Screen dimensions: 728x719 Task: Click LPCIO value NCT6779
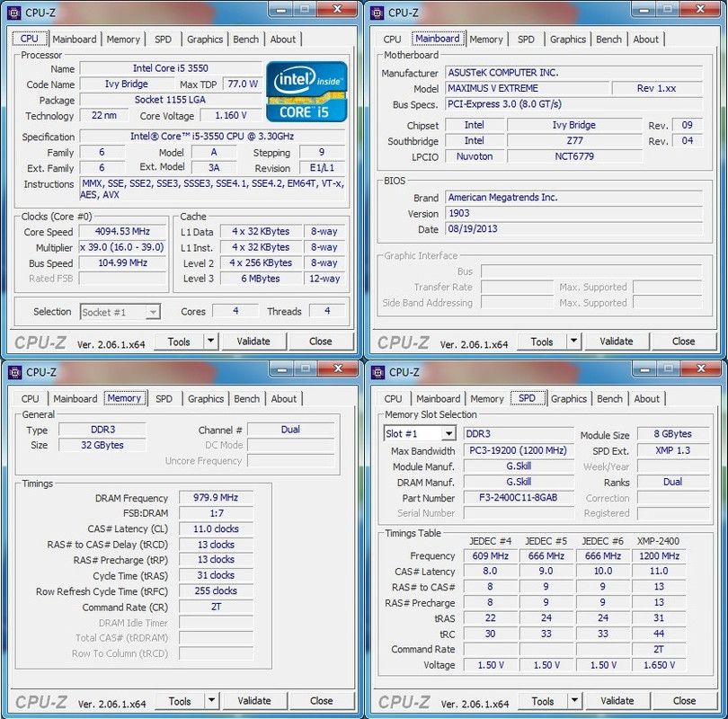(574, 156)
